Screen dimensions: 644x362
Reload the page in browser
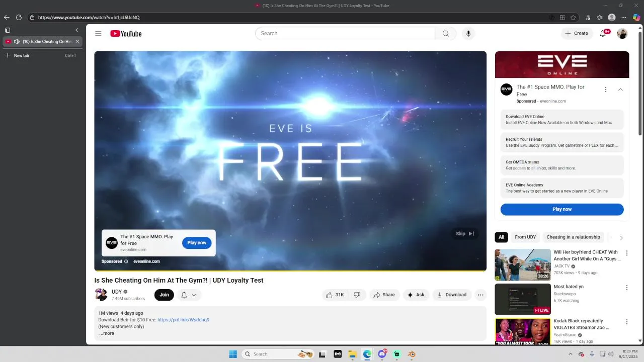point(19,17)
